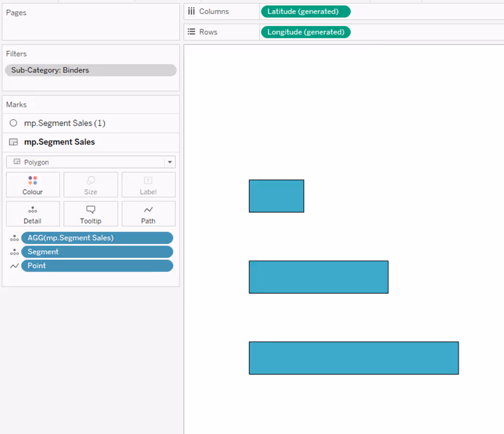This screenshot has height=434, width=504.
Task: Select Latitude (generated) pill on Columns
Action: tap(306, 12)
